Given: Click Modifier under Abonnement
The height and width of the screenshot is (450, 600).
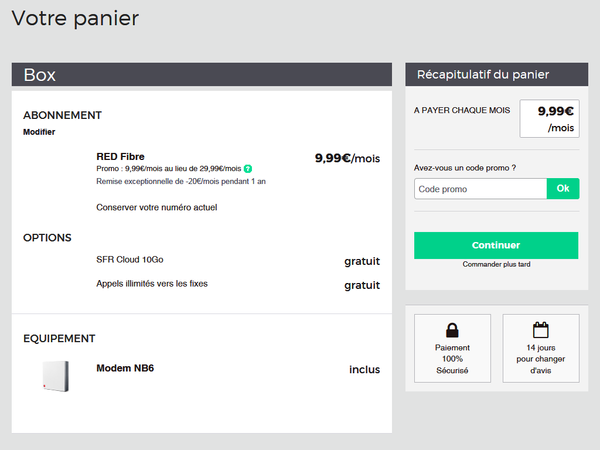Looking at the screenshot, I should pos(39,132).
